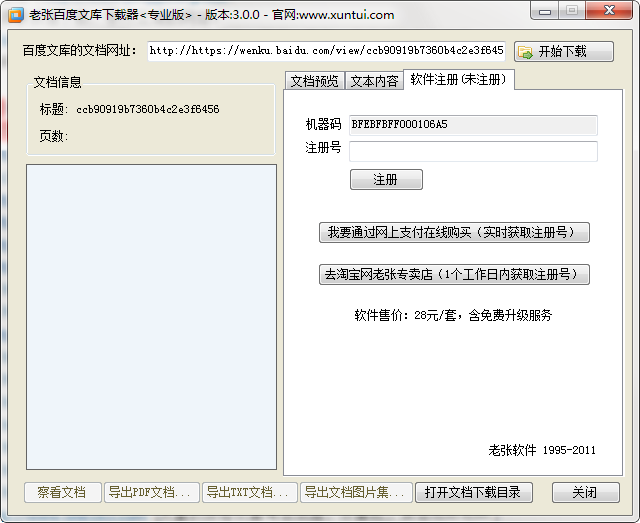The width and height of the screenshot is (640, 523).
Task: Switch to the 文本内容 tab
Action: pos(374,81)
